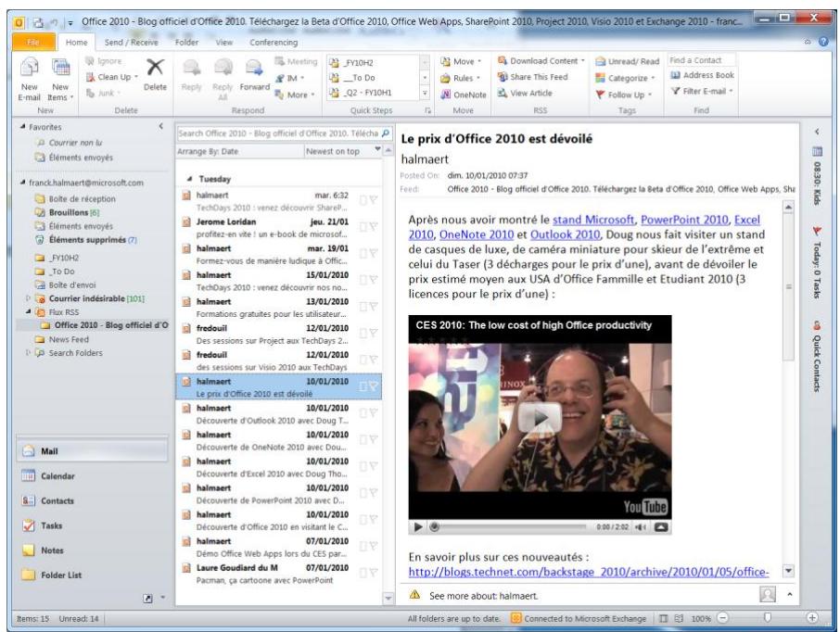Open the Outlook 2010 link
Image resolution: width=840 pixels, height=632 pixels.
[565, 234]
